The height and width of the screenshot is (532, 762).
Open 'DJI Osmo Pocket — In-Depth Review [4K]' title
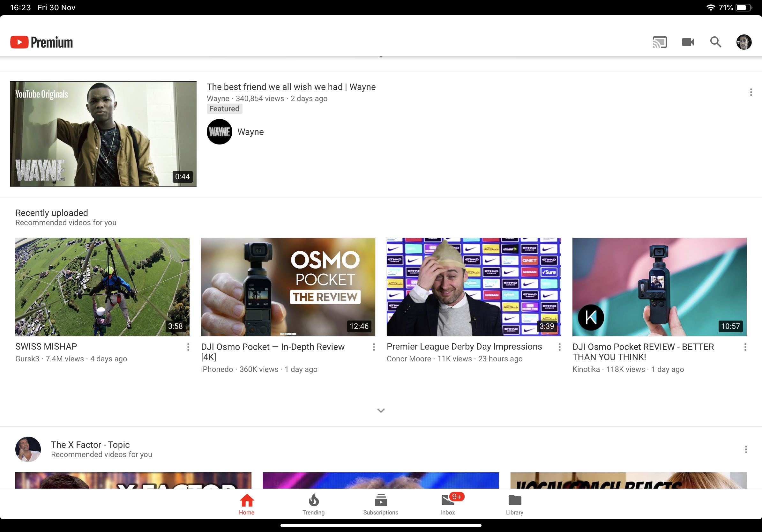[x=273, y=352]
